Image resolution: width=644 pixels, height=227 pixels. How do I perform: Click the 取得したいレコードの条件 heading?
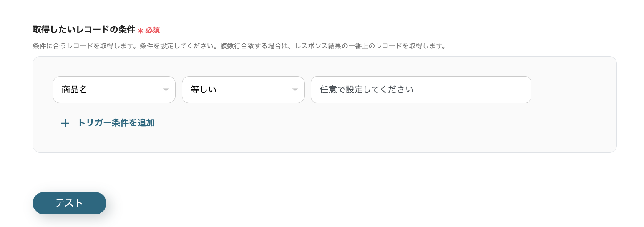85,29
